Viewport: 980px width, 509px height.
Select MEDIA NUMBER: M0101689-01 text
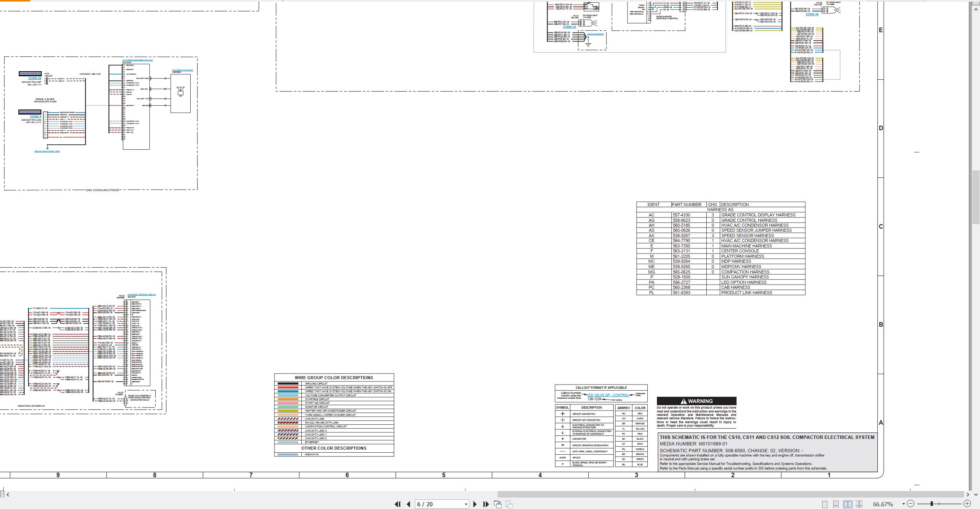693,444
